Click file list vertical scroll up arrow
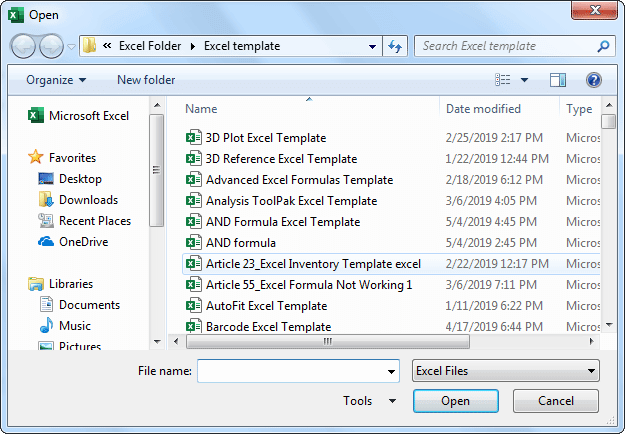Viewport: 625px width, 434px height. pyautogui.click(x=609, y=105)
